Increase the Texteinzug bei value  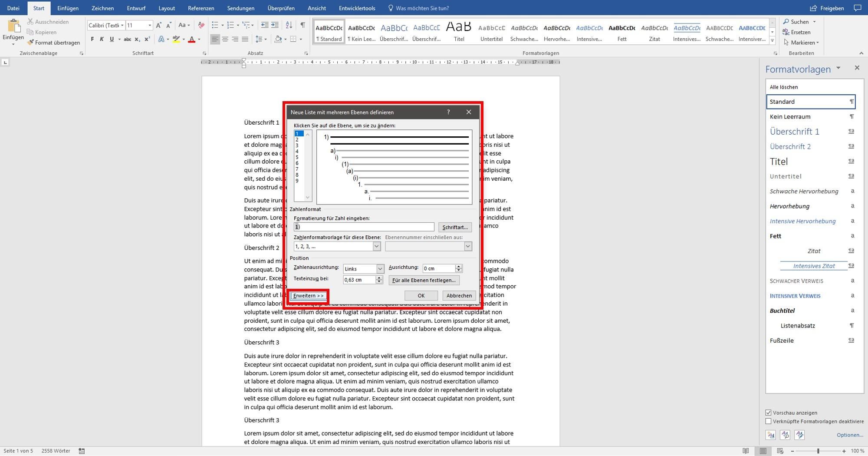coord(379,278)
